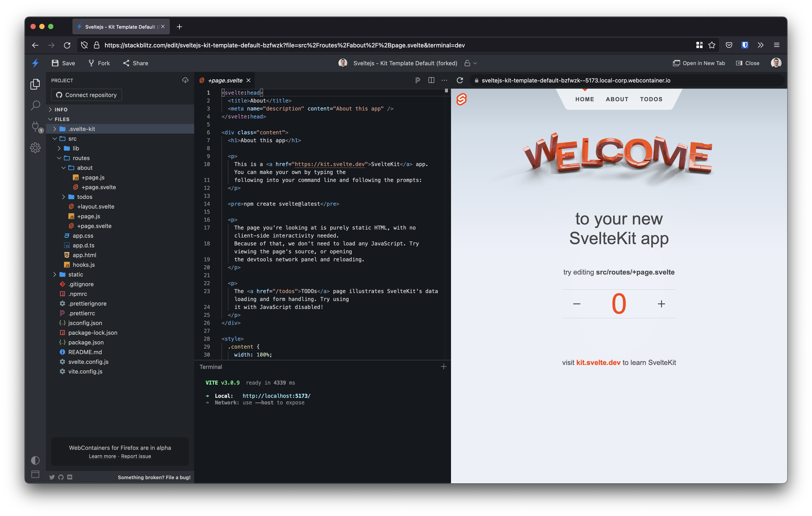Image resolution: width=812 pixels, height=516 pixels.
Task: Expand the INFO section
Action: 61,110
